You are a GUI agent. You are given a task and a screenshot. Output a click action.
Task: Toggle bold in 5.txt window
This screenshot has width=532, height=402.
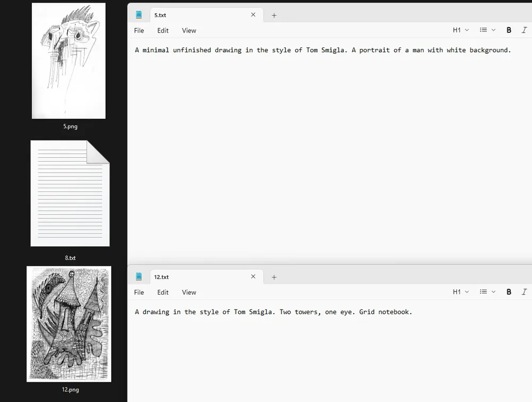coord(509,30)
